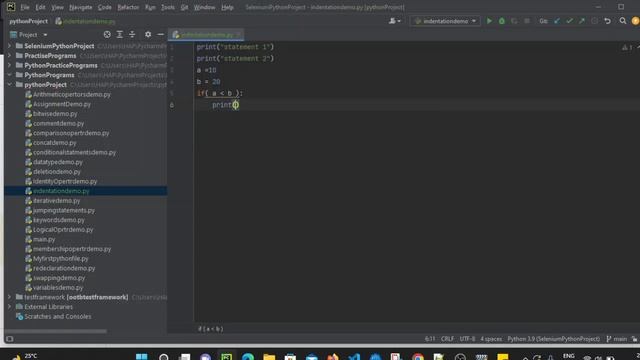Image resolution: width=640 pixels, height=360 pixels.
Task: Click the Git Update Project arrow icon
Action: (557, 21)
